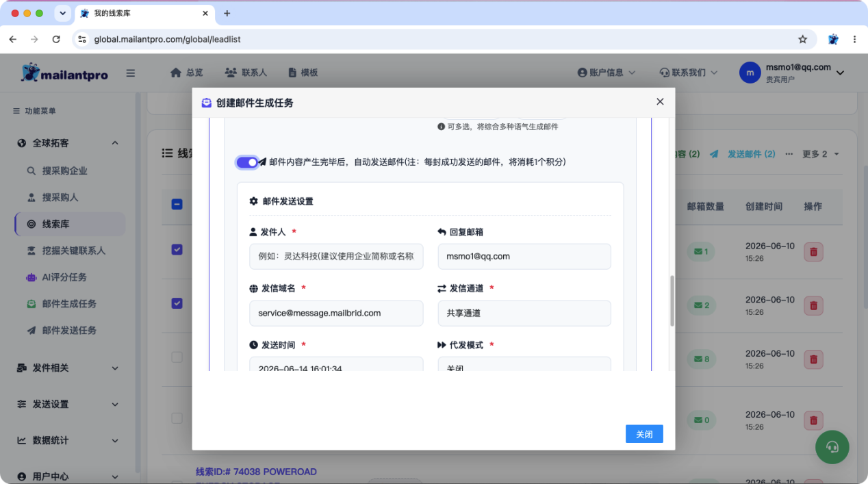This screenshot has width=868, height=484.
Task: Open the 更多 2 dropdown
Action: [x=821, y=154]
